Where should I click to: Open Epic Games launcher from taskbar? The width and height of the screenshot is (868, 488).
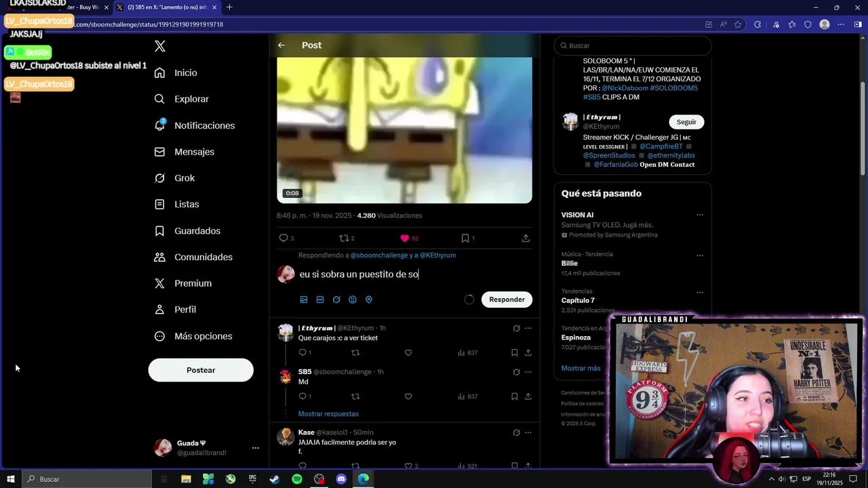(252, 479)
